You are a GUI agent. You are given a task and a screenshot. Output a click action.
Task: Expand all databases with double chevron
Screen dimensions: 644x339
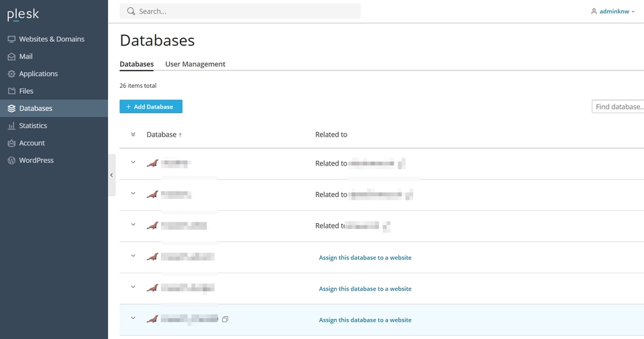133,134
